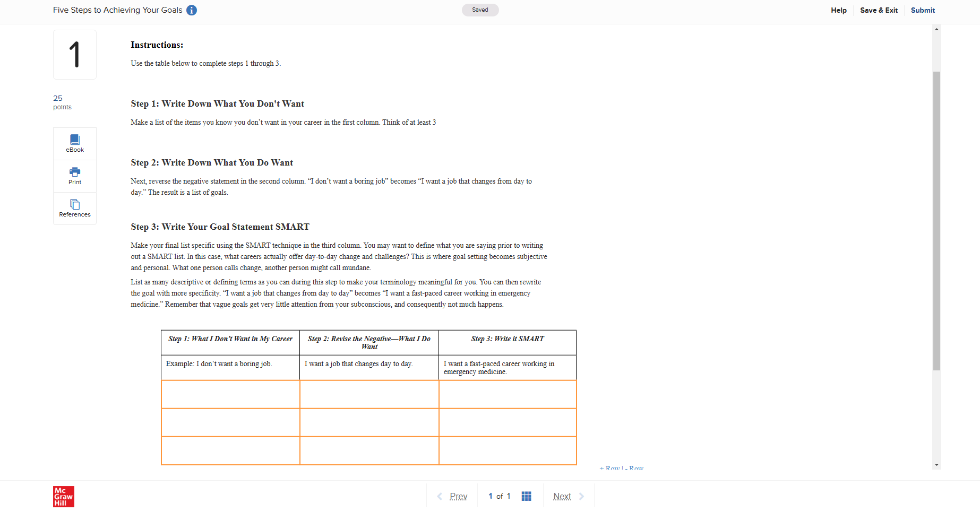
Task: Click heading "Step 1: Write Down What You Don't Want"
Action: (x=218, y=104)
